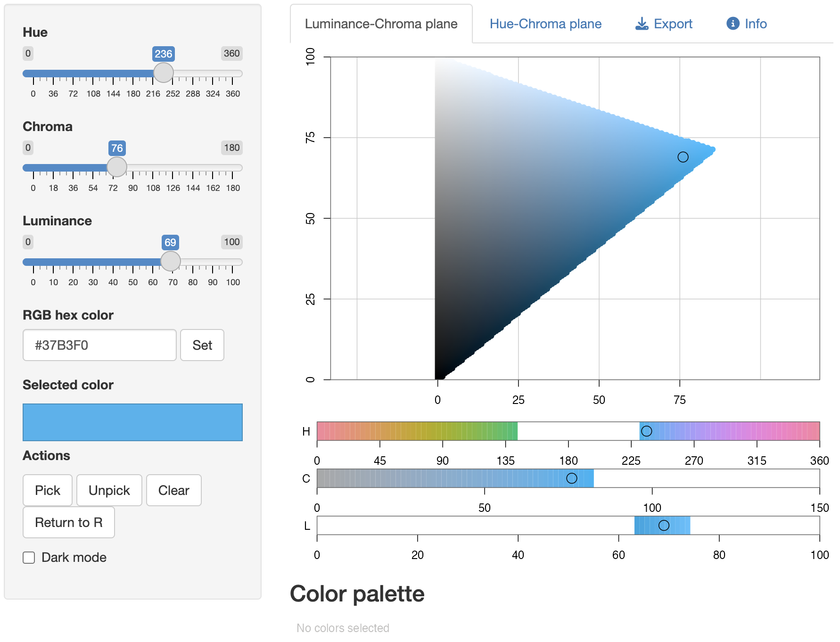Click the Export download icon
This screenshot has height=642, width=840.
pos(642,24)
